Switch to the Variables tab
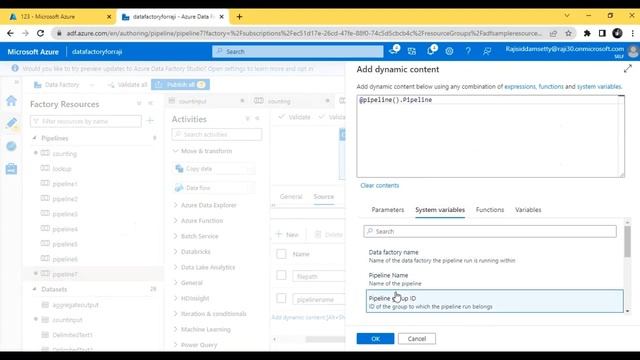The height and width of the screenshot is (360, 640). tap(528, 209)
